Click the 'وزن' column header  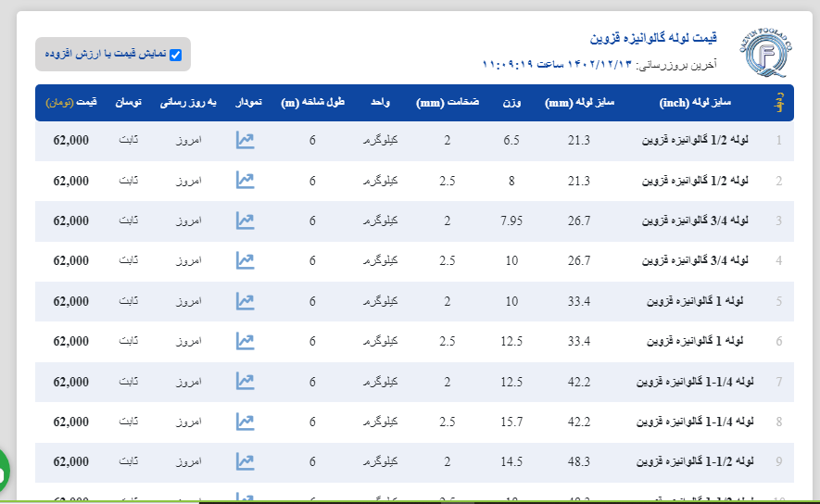tap(511, 102)
